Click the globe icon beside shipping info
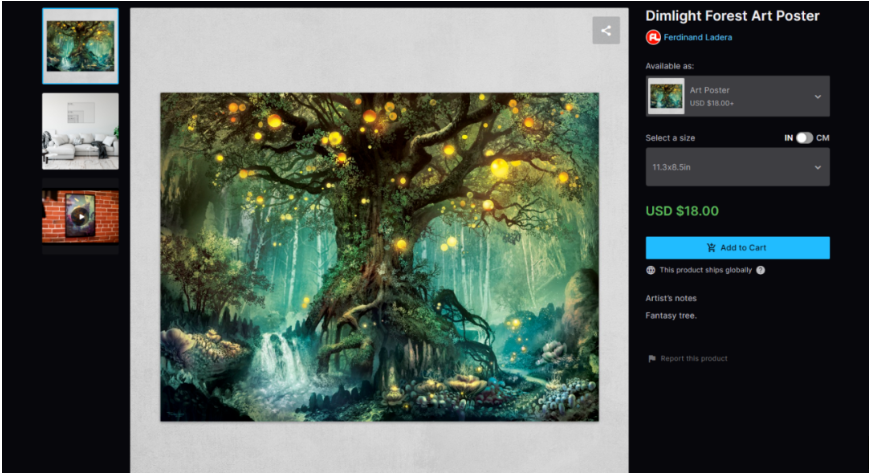869x473 pixels. point(651,270)
